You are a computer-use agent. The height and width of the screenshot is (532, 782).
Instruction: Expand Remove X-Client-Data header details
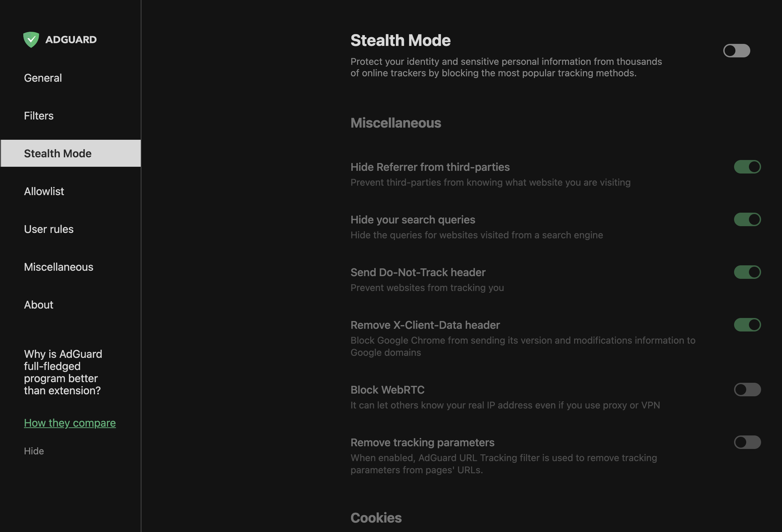[425, 325]
